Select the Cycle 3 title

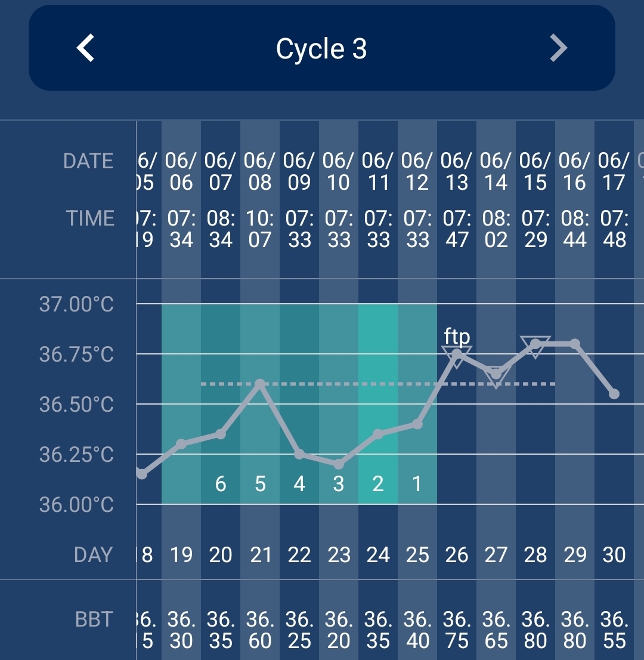pyautogui.click(x=321, y=49)
